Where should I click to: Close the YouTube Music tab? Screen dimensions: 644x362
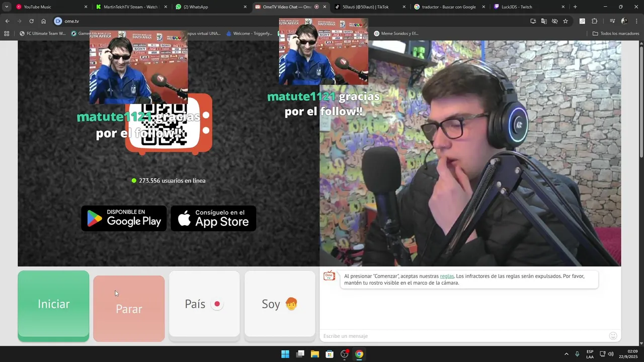point(86,7)
